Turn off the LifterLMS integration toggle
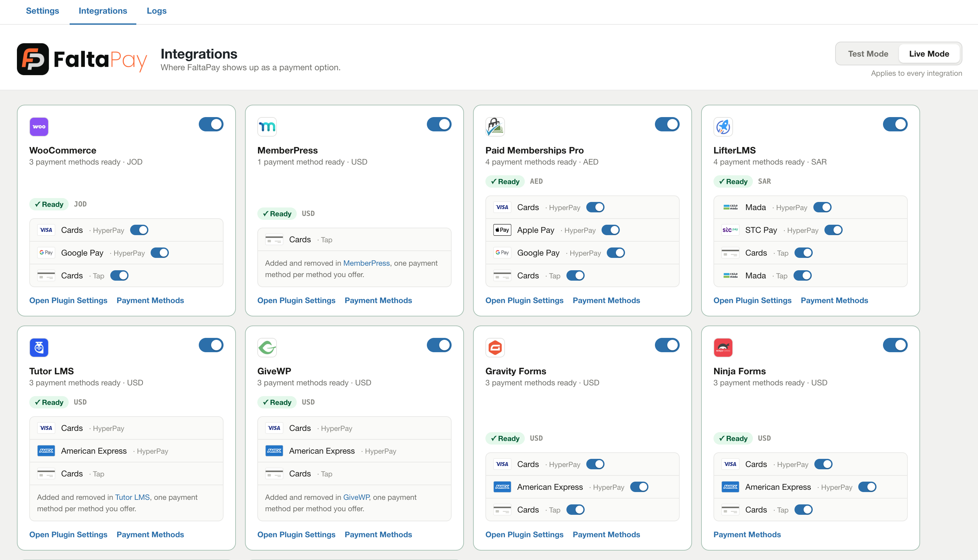Image resolution: width=978 pixels, height=560 pixels. 895,124
